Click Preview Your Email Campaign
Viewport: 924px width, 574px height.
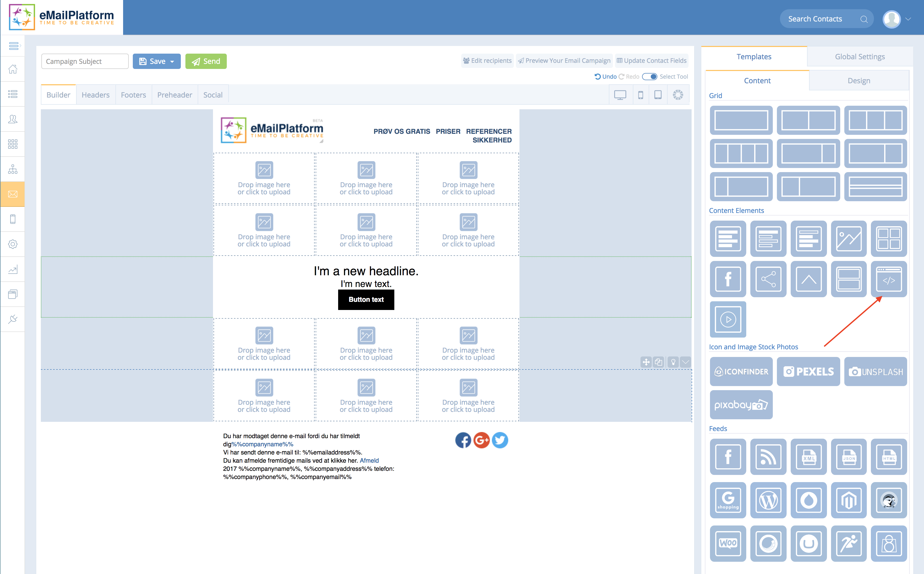coord(564,61)
